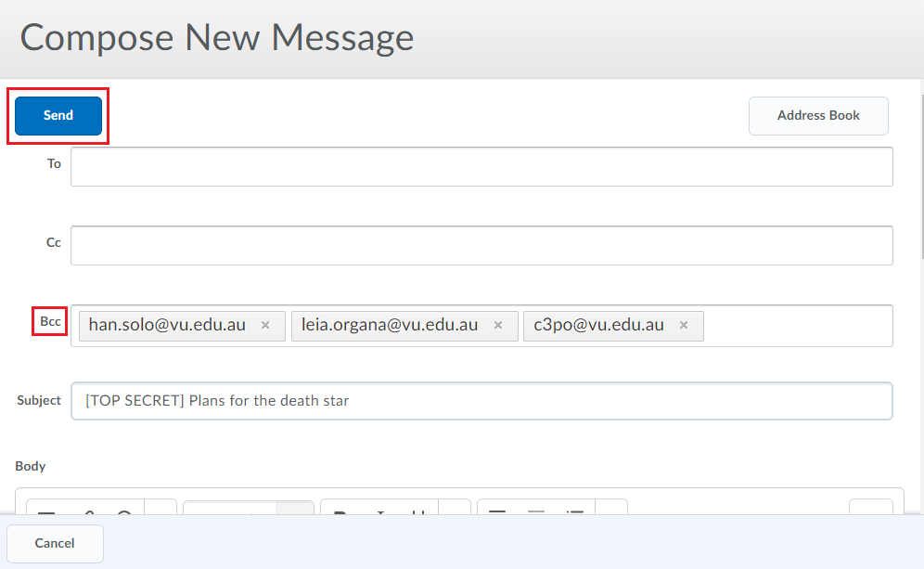Click the Bcc field label
This screenshot has height=569, width=924.
point(50,321)
